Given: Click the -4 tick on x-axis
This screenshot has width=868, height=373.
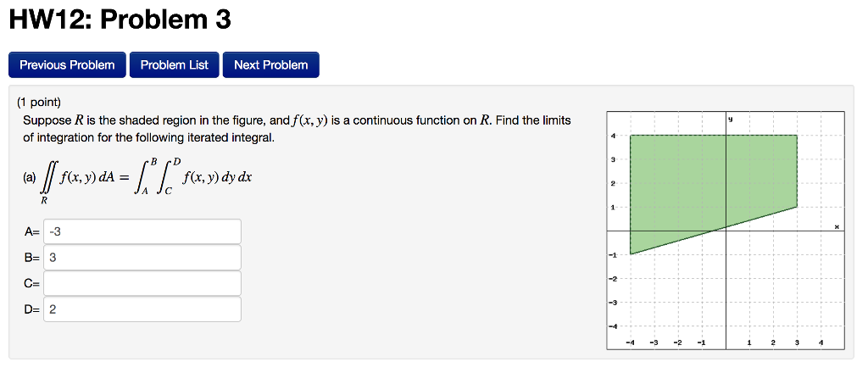Looking at the screenshot, I should tap(630, 343).
